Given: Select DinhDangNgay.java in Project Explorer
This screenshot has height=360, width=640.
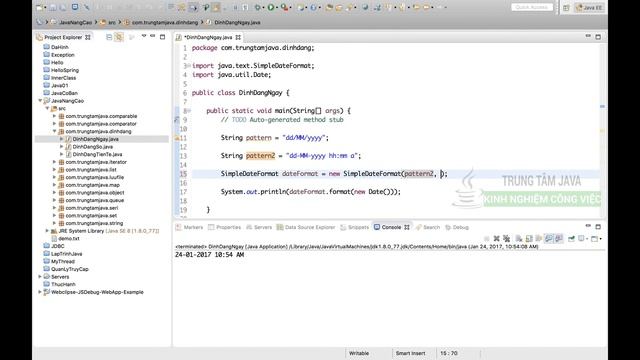Looking at the screenshot, I should [96, 139].
